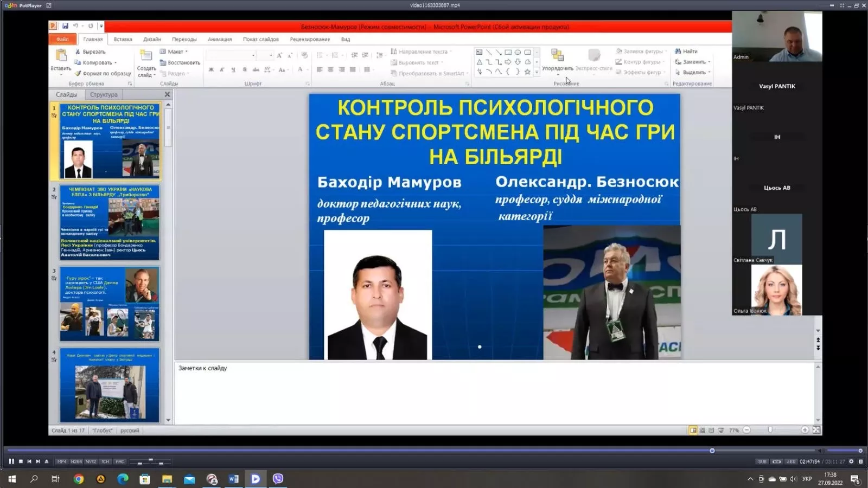Select center alignment in the Абзац group
This screenshot has height=488, width=868.
[331, 69]
